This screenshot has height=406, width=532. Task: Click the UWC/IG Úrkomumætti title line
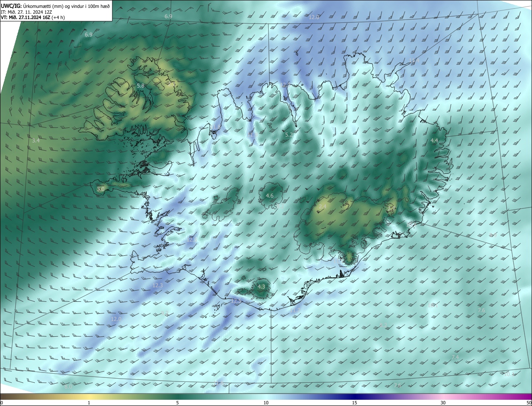click(x=55, y=6)
